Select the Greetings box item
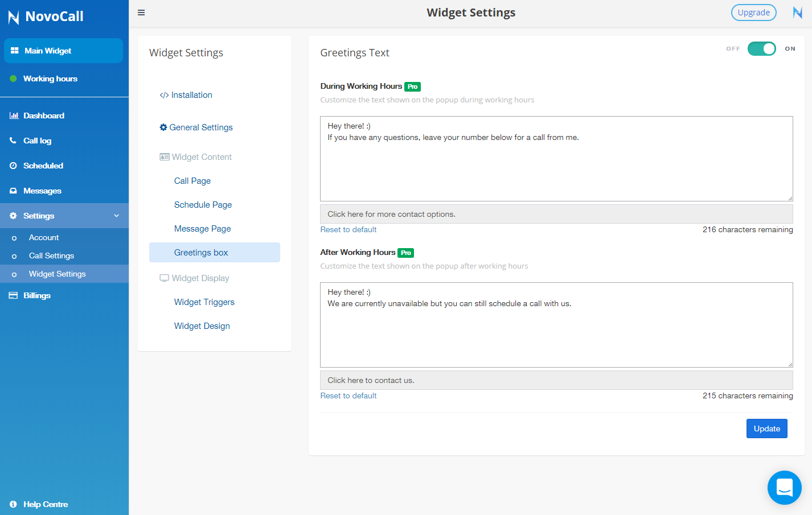Image resolution: width=812 pixels, height=515 pixels. (x=215, y=253)
